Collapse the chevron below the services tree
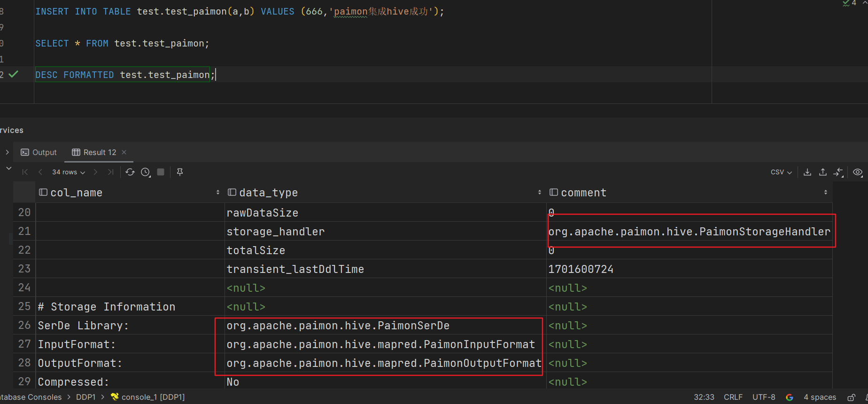868x404 pixels. pos(9,168)
